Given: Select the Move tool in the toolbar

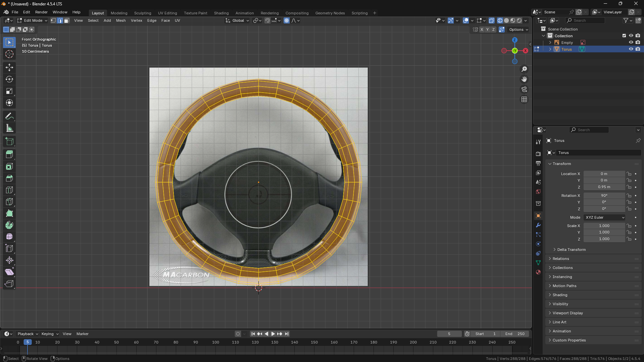Looking at the screenshot, I should [x=9, y=67].
